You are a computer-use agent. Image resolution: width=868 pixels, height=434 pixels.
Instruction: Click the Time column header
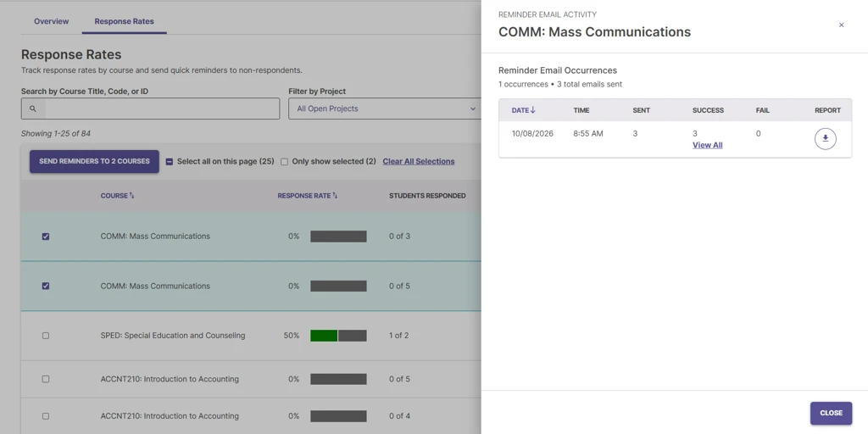(x=581, y=110)
